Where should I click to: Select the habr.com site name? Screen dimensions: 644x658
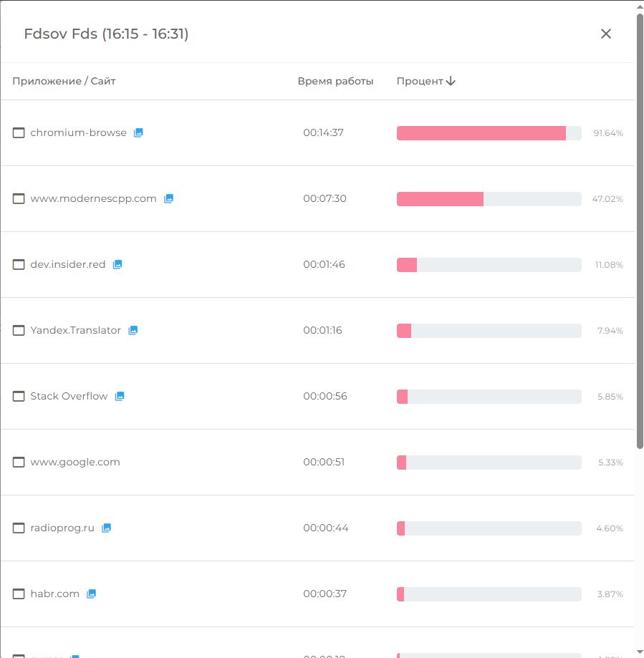point(54,594)
